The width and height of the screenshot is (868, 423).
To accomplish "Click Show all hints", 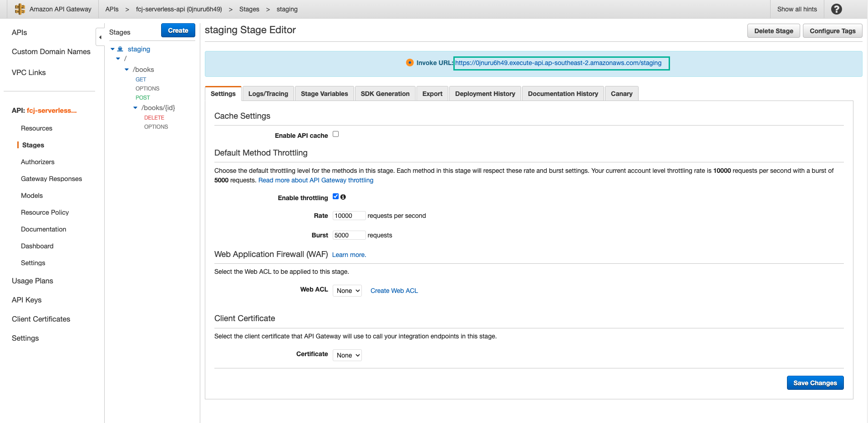I will coord(797,9).
